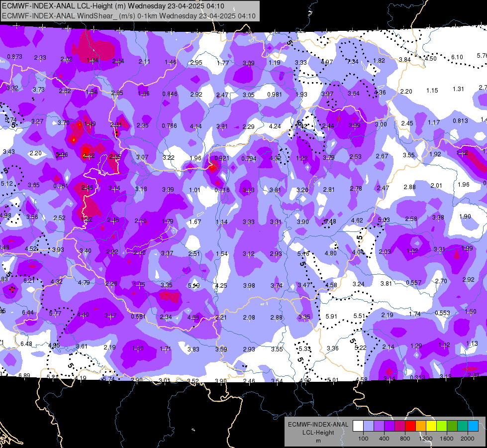Click the wind shear value '4.62'
Screen dimensions: 487x448
(x=357, y=221)
